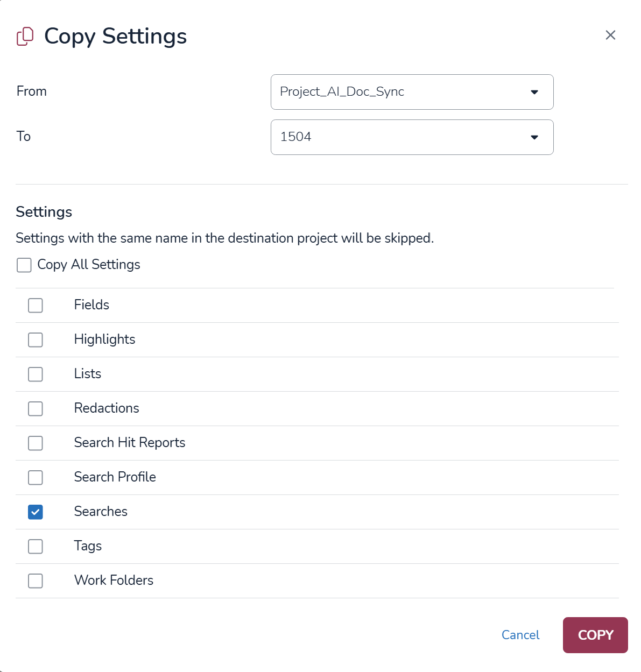
Task: Tick the Tags checkbox
Action: click(36, 546)
